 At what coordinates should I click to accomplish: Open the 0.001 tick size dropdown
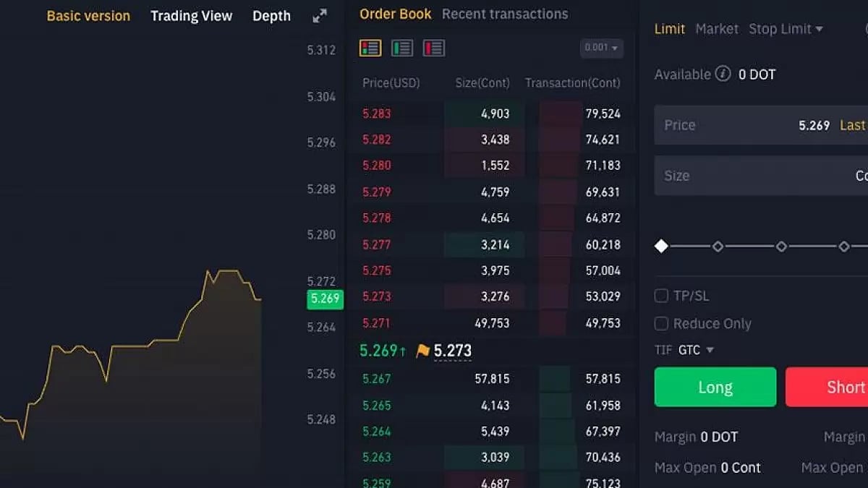point(602,48)
